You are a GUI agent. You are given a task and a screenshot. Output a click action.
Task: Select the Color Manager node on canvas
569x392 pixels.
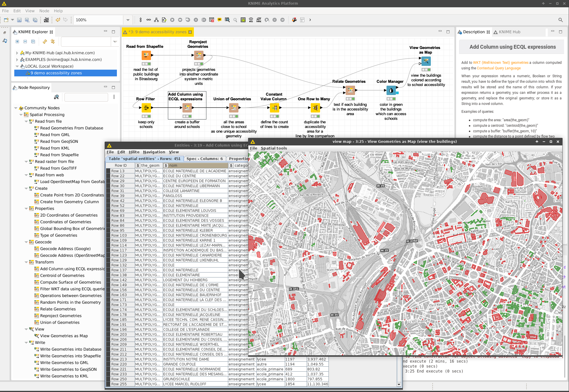tap(391, 91)
